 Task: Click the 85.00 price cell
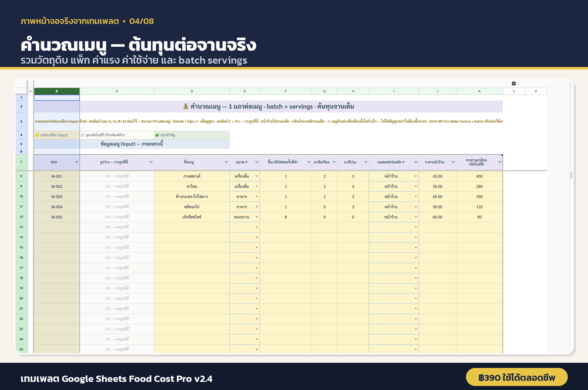point(437,217)
